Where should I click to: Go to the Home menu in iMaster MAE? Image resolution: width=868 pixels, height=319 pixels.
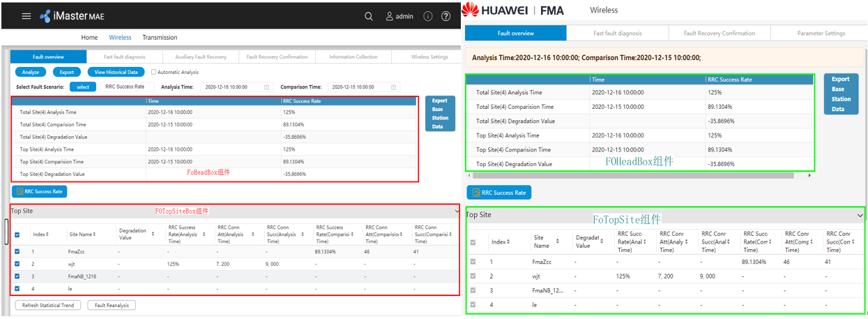click(89, 38)
